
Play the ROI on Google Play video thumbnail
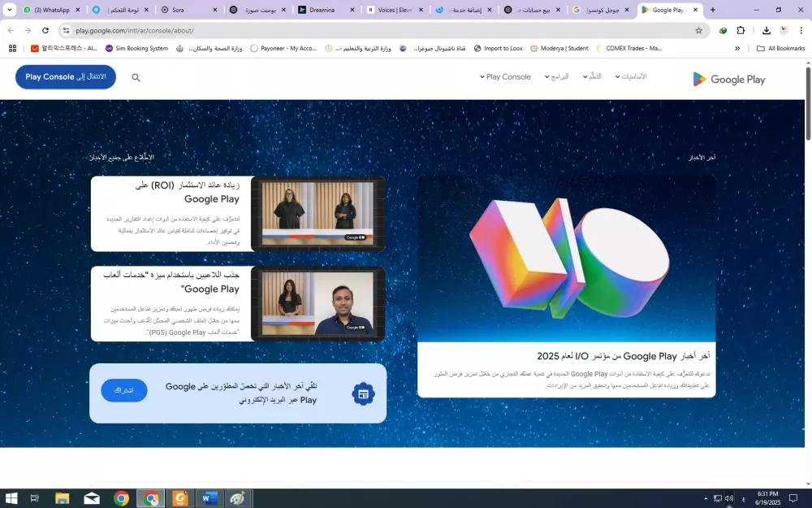(x=318, y=214)
